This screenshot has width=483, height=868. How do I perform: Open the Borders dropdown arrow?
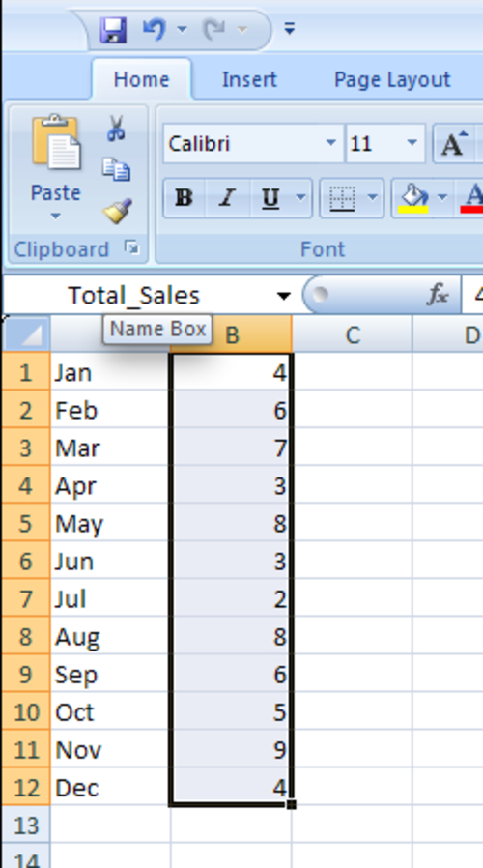coord(372,197)
